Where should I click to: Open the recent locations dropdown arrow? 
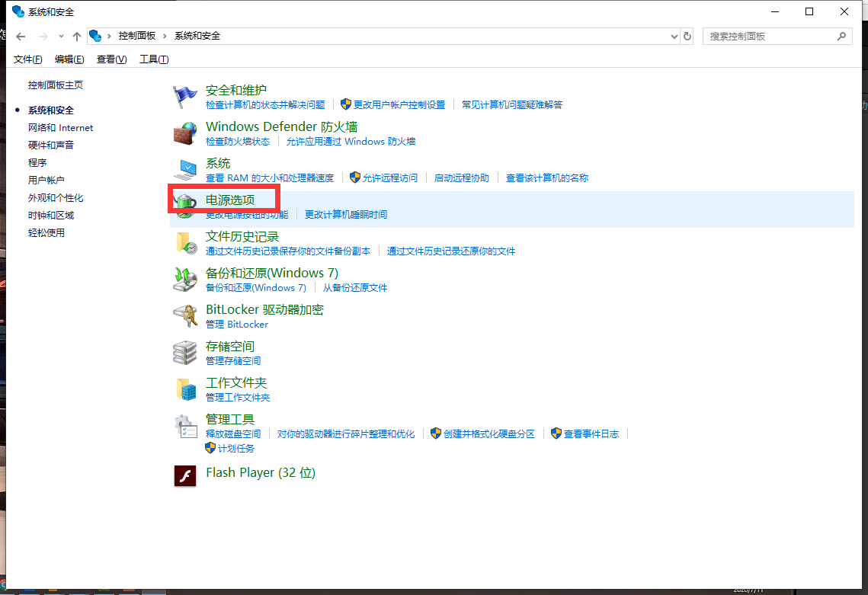point(62,37)
